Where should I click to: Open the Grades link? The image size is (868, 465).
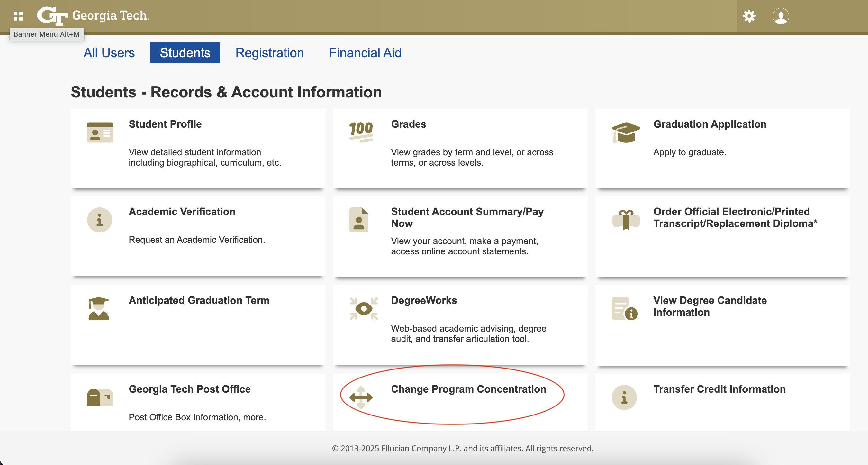click(408, 124)
